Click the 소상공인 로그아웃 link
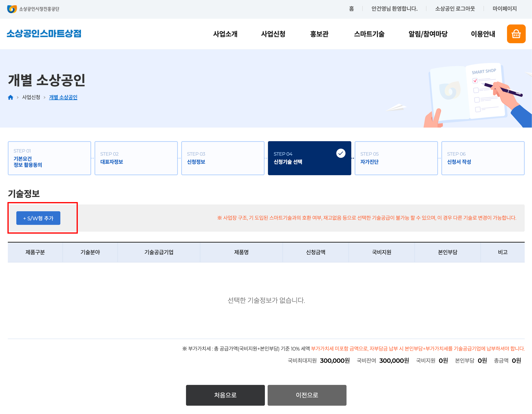Viewport: 532px width, 414px height. (x=455, y=9)
